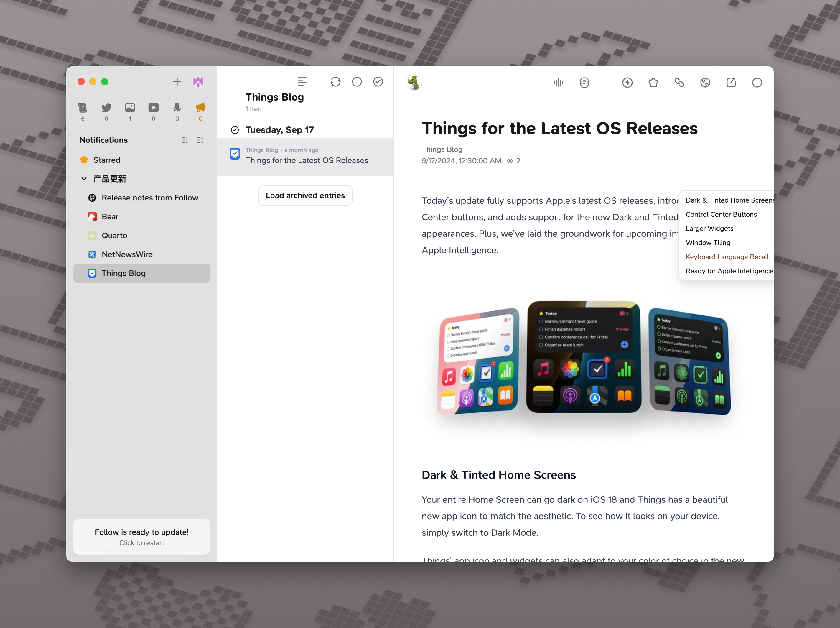Click the sort order icon beside Notifications
Image resolution: width=840 pixels, height=628 pixels.
[x=185, y=140]
